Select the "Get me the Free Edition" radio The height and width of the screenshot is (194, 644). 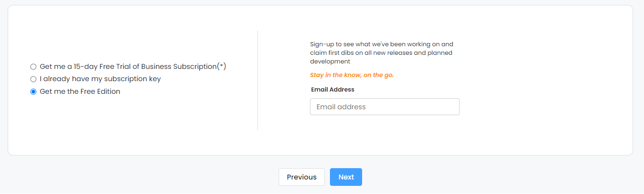[x=33, y=92]
